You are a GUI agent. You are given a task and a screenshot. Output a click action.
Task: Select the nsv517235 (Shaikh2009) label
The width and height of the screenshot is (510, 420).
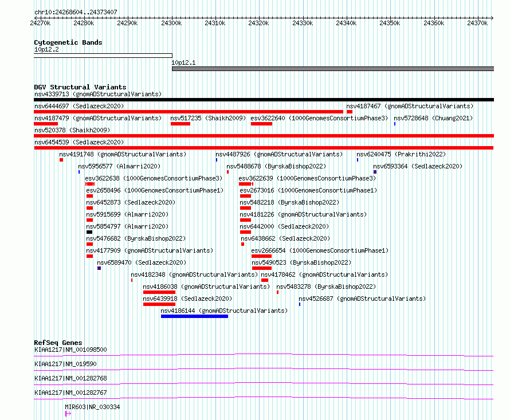click(x=208, y=118)
